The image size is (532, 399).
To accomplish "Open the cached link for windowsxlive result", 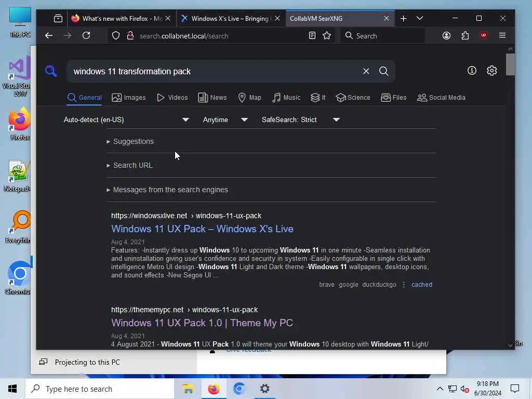I will [x=422, y=285].
